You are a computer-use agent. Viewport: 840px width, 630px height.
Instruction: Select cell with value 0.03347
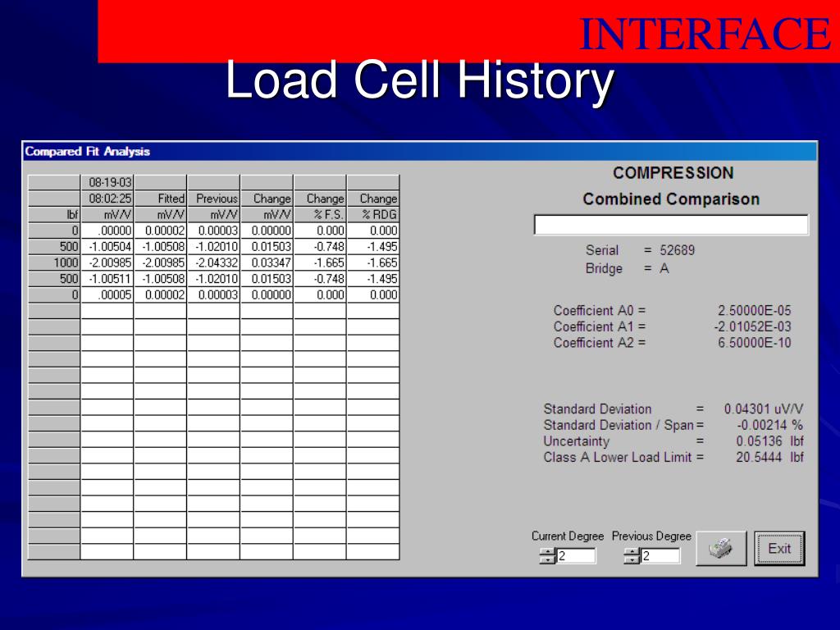coord(267,262)
